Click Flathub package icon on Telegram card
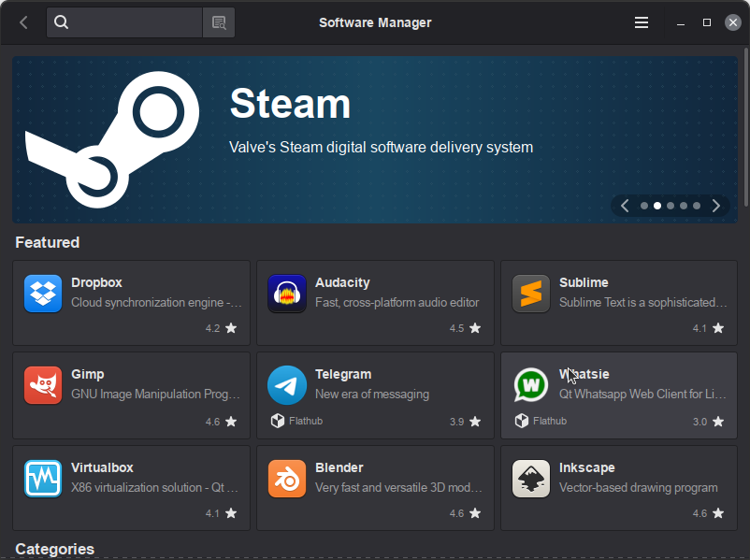750x560 pixels. click(278, 421)
